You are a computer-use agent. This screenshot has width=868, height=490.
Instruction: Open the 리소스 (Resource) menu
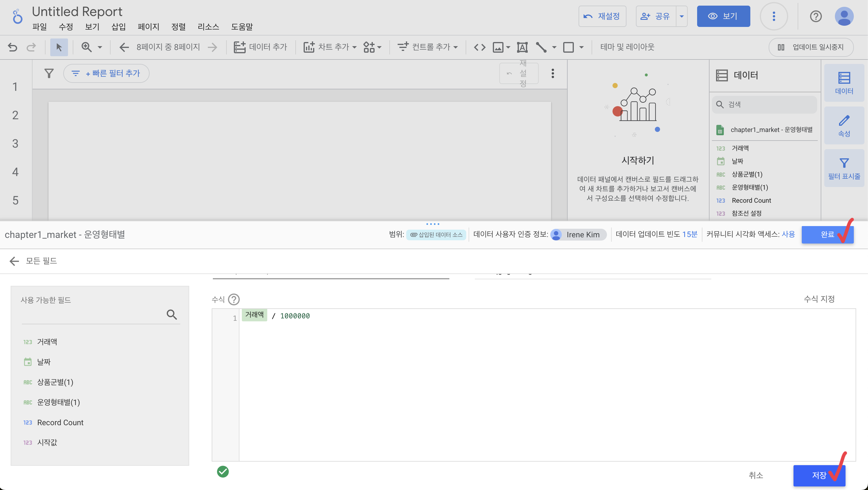208,27
